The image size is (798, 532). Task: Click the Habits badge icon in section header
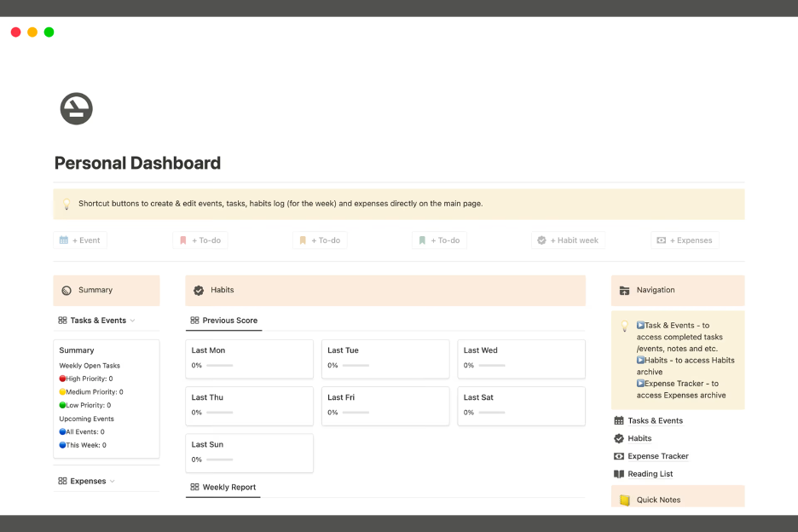pos(199,290)
